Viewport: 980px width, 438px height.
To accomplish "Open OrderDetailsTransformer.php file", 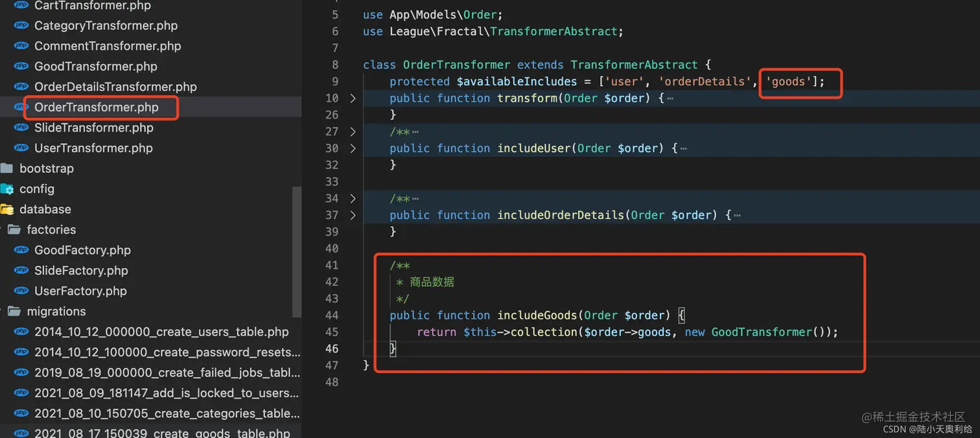I will point(115,87).
